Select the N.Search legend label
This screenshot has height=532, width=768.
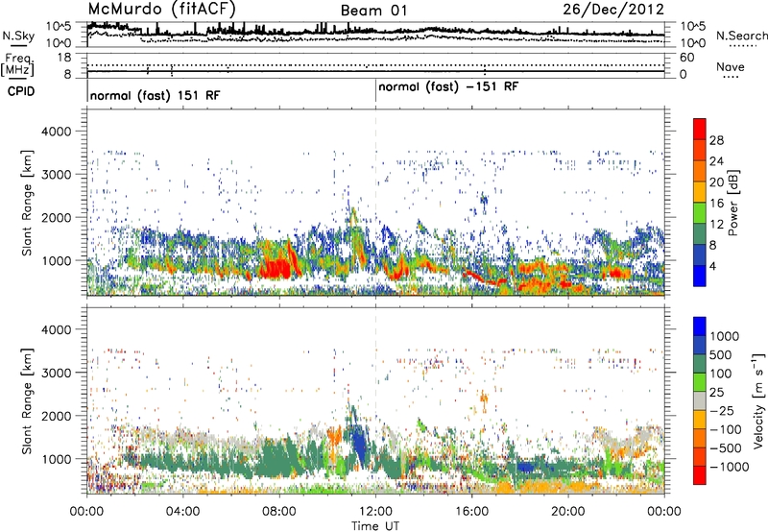(x=741, y=36)
